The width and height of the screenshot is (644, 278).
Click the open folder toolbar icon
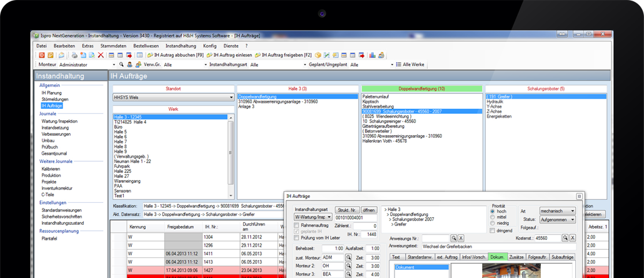pyautogui.click(x=61, y=55)
